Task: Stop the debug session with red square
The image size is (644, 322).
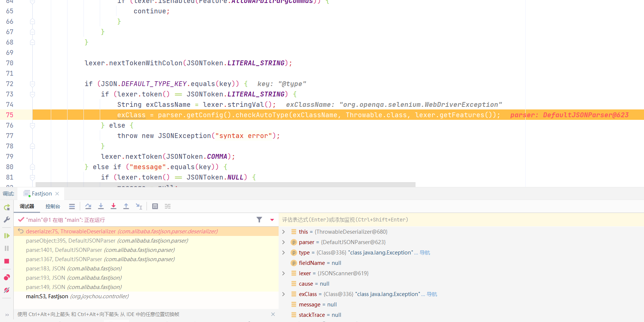Action: coord(7,261)
